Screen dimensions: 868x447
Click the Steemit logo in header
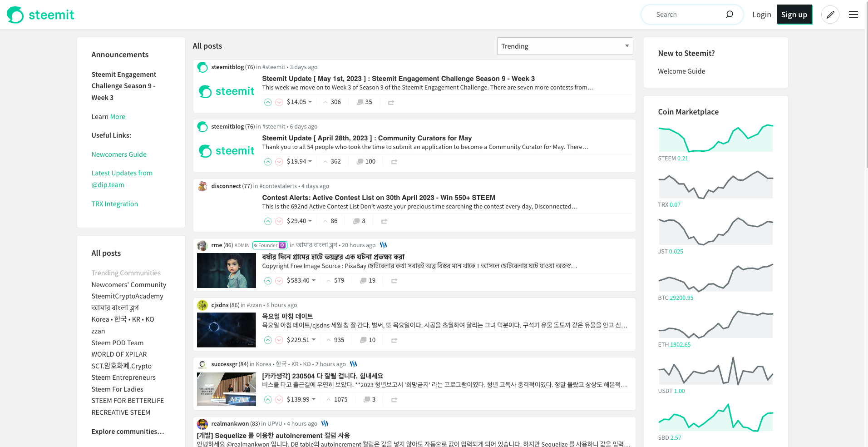tap(40, 15)
